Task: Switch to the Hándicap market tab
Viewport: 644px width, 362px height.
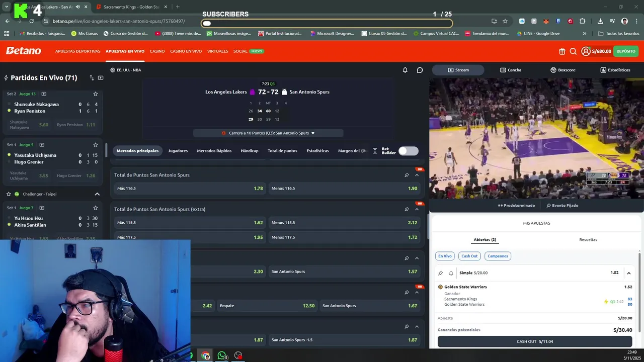Action: click(250, 151)
